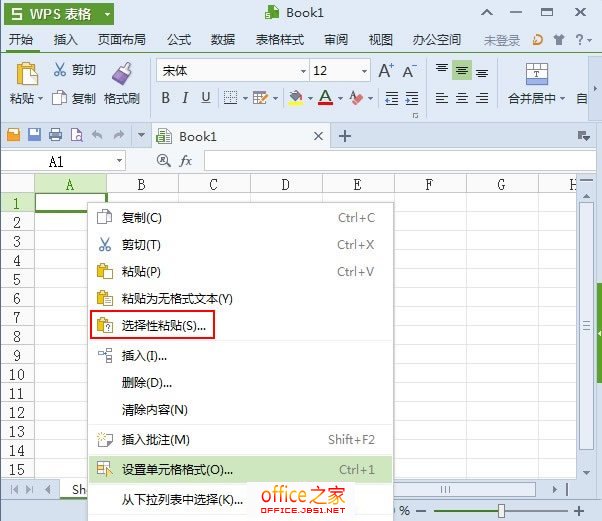Open the WPS 表格 application menu arrow
The image size is (602, 521).
tap(108, 14)
